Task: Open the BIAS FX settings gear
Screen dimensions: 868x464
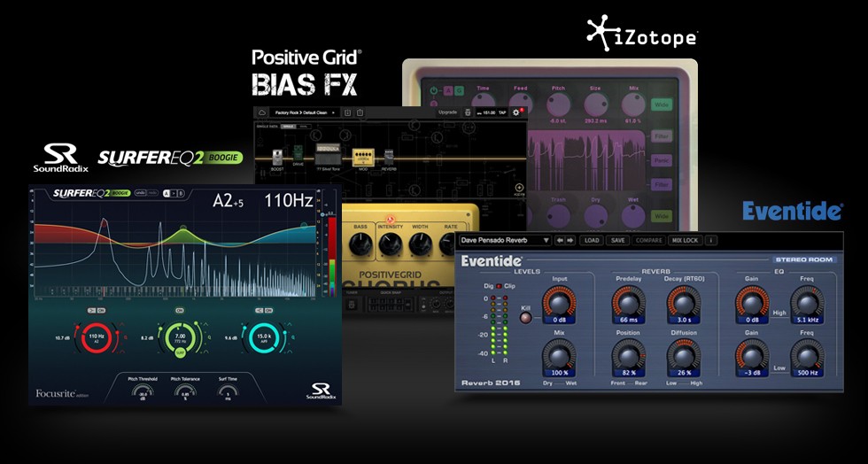Action: (515, 112)
